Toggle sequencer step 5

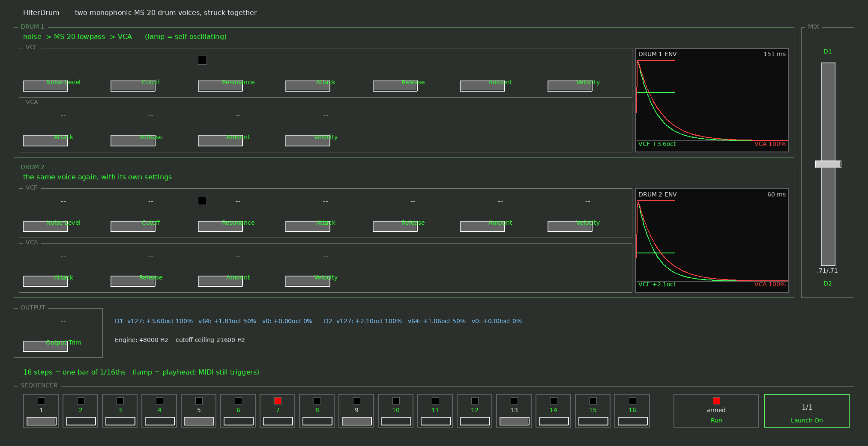pyautogui.click(x=199, y=421)
